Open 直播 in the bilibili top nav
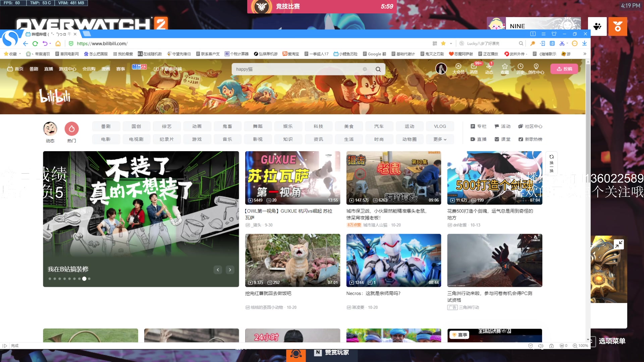The image size is (644, 362). 49,69
